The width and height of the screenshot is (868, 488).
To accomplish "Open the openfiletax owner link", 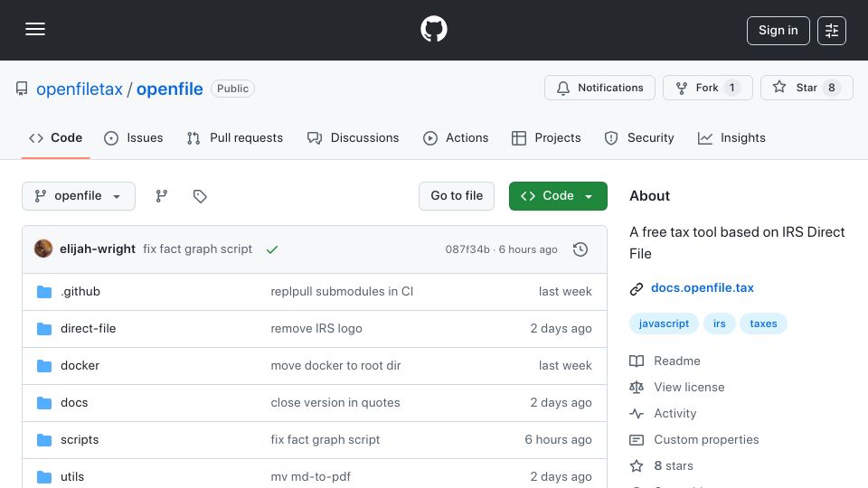I will coord(80,89).
